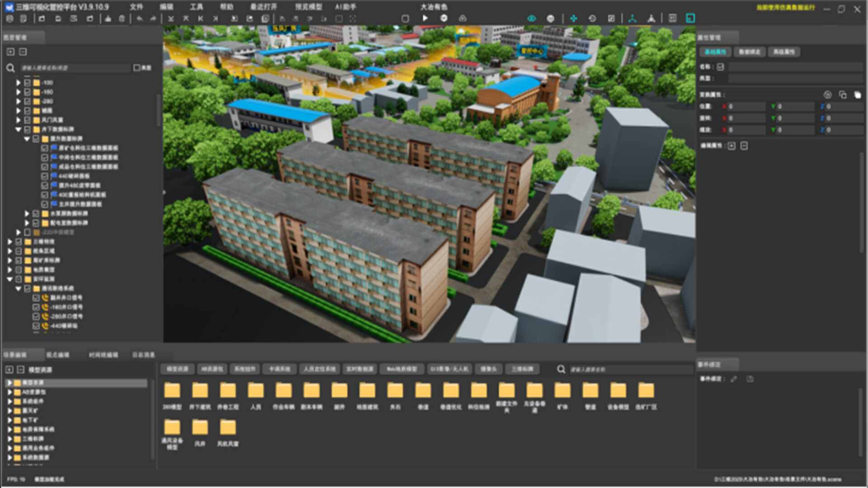The height and width of the screenshot is (488, 868).
Task: Open the 文件 menu
Action: click(x=137, y=7)
